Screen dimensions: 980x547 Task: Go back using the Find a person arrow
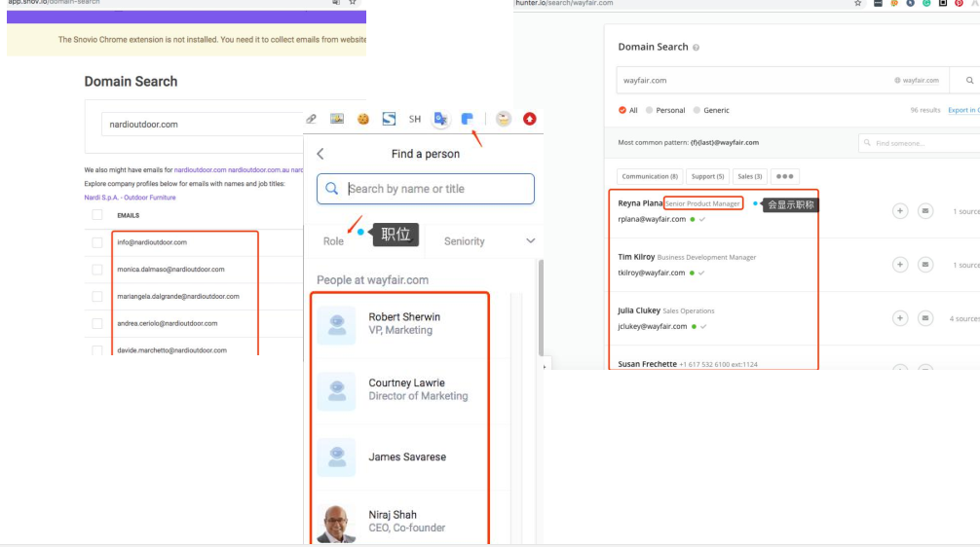click(320, 154)
